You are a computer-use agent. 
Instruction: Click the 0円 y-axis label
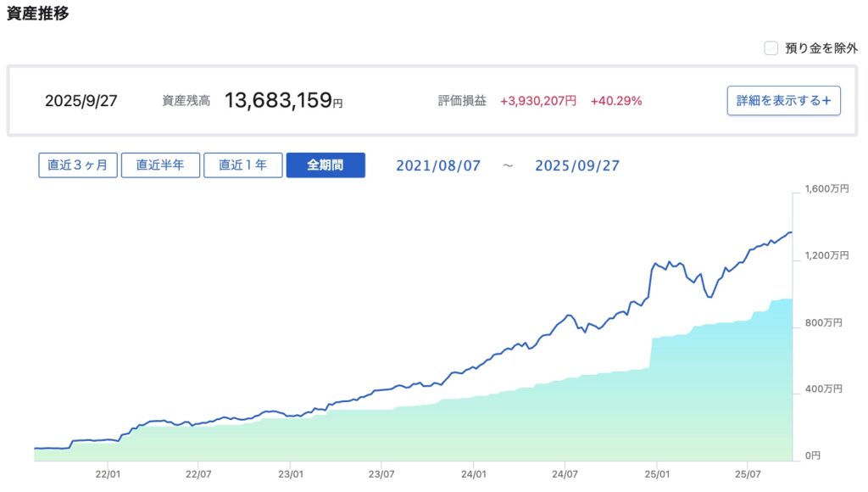(x=812, y=456)
